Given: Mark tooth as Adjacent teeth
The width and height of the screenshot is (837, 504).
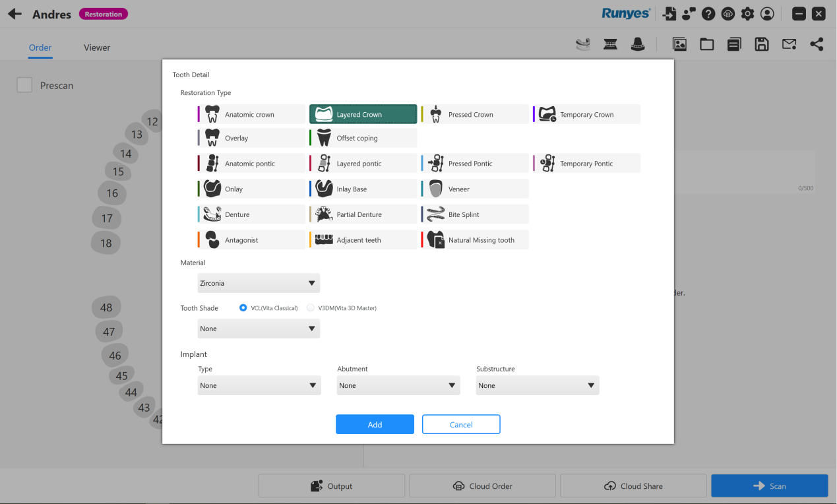Looking at the screenshot, I should tap(363, 240).
